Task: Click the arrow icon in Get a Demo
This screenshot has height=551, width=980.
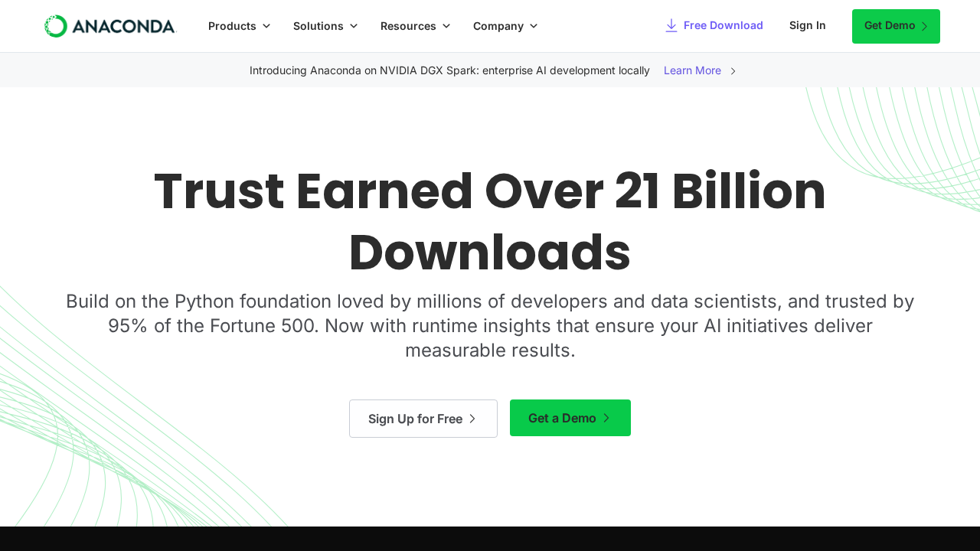Action: click(607, 418)
